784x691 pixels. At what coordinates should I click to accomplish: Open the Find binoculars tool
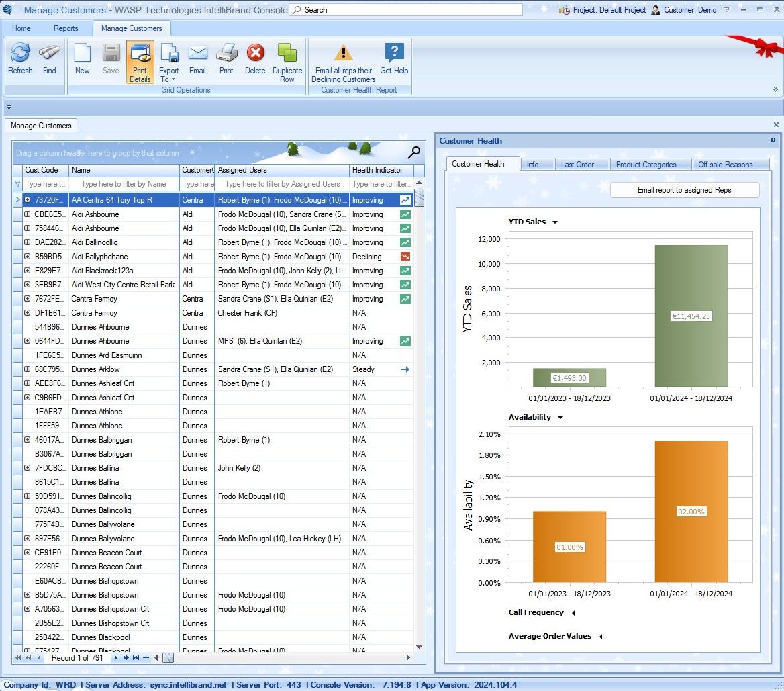pyautogui.click(x=50, y=58)
